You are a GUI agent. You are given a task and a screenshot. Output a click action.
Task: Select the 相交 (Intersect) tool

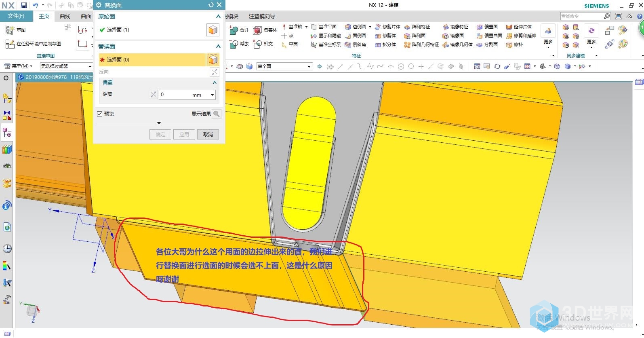(263, 44)
